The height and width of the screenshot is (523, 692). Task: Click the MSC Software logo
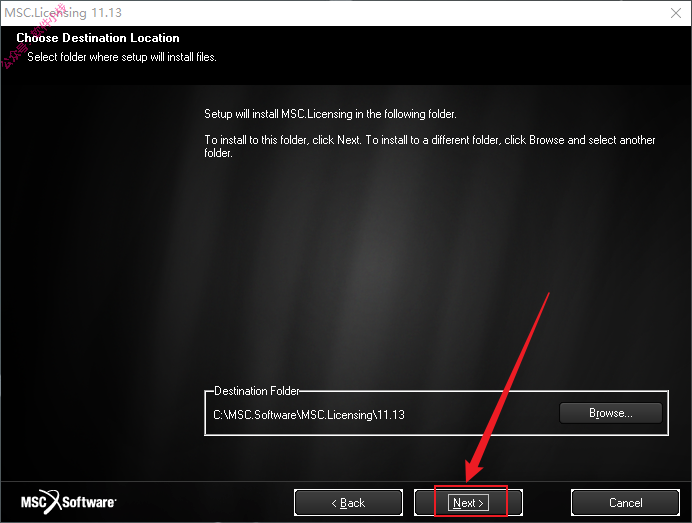68,502
